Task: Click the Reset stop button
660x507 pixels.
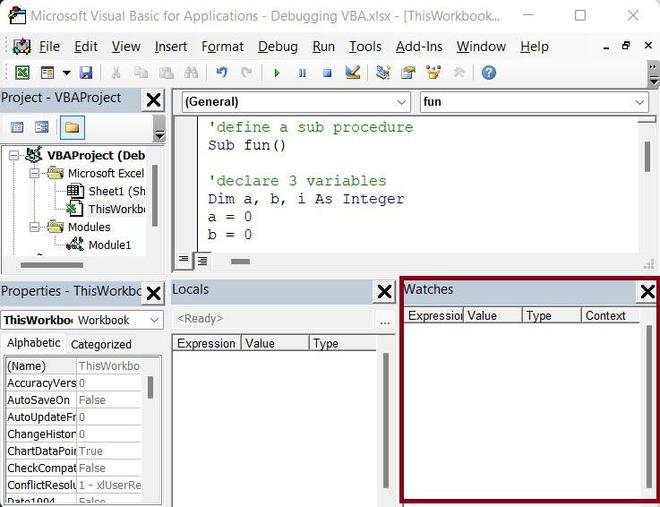Action: point(327,73)
